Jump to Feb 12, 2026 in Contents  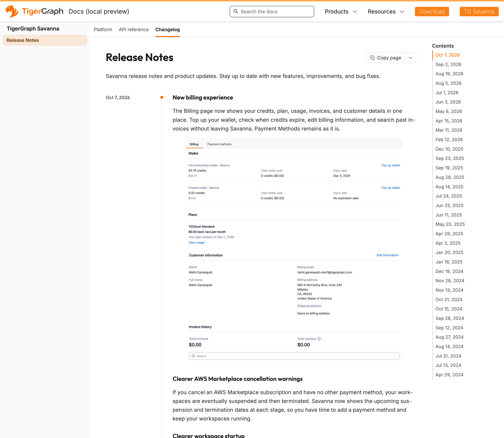coord(449,140)
